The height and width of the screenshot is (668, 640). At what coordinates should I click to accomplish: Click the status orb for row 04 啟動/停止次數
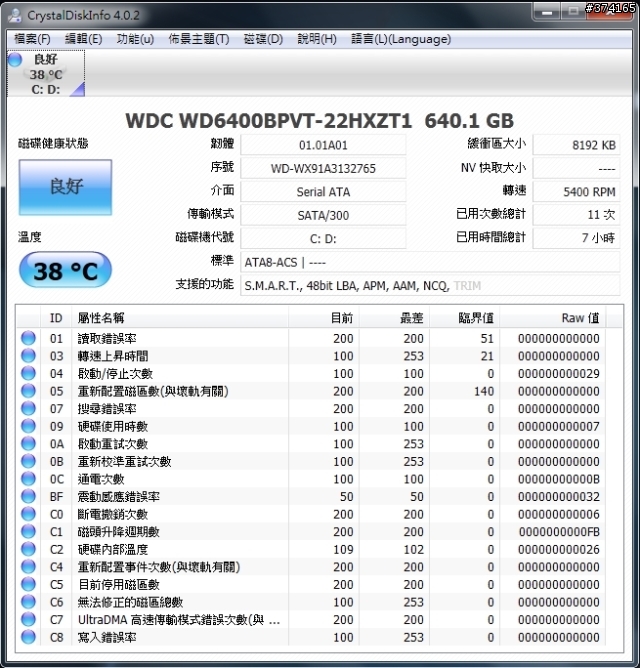click(28, 374)
